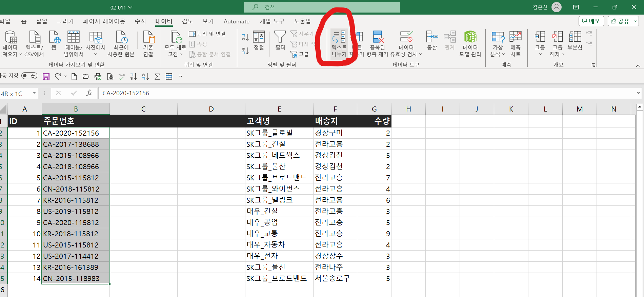
Task: Open 최근에 사용한 원본 sources
Action: pyautogui.click(x=121, y=43)
